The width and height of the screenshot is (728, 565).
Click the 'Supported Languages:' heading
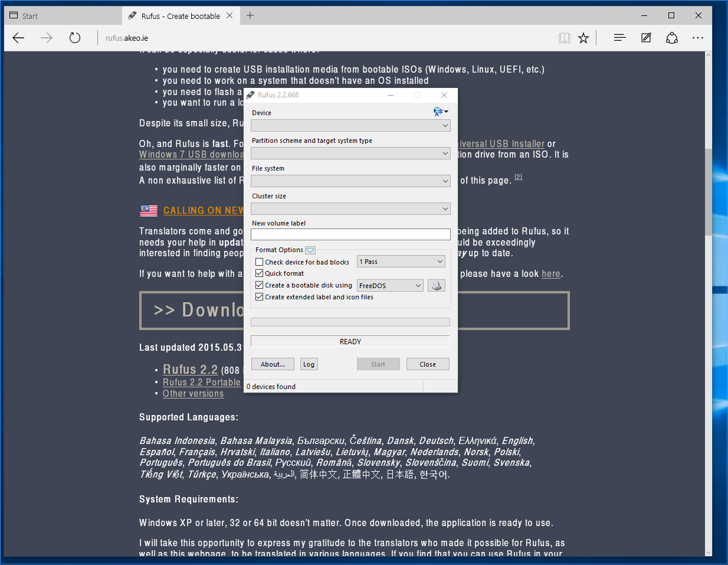coord(189,417)
